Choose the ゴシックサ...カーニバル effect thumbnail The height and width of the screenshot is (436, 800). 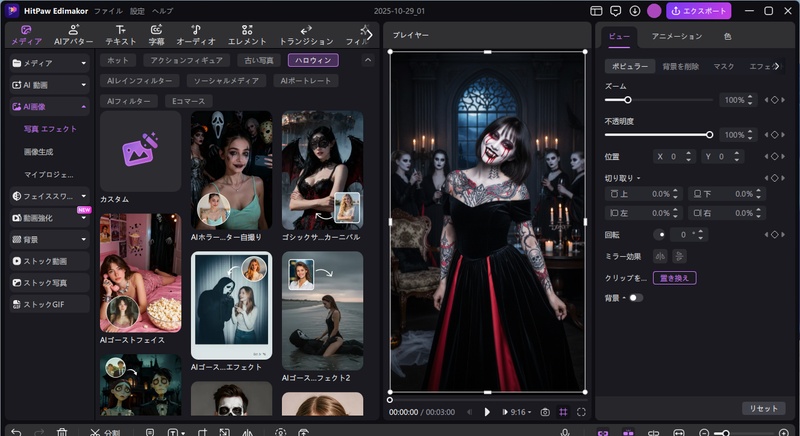pyautogui.click(x=322, y=170)
